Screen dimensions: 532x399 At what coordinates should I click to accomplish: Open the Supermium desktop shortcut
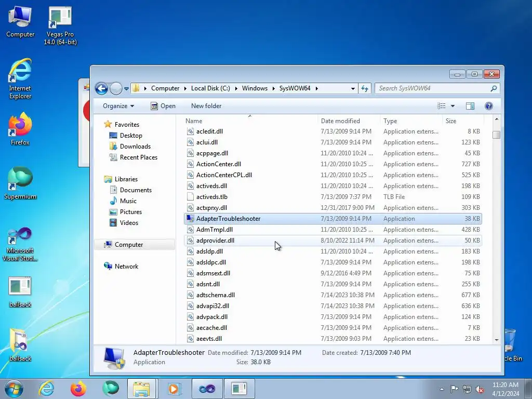[x=20, y=183]
